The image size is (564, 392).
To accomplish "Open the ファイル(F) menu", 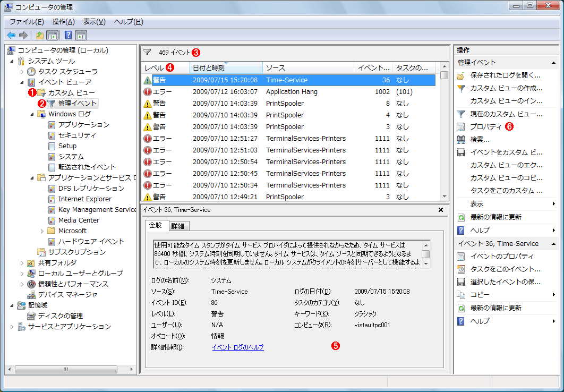I will pos(27,22).
